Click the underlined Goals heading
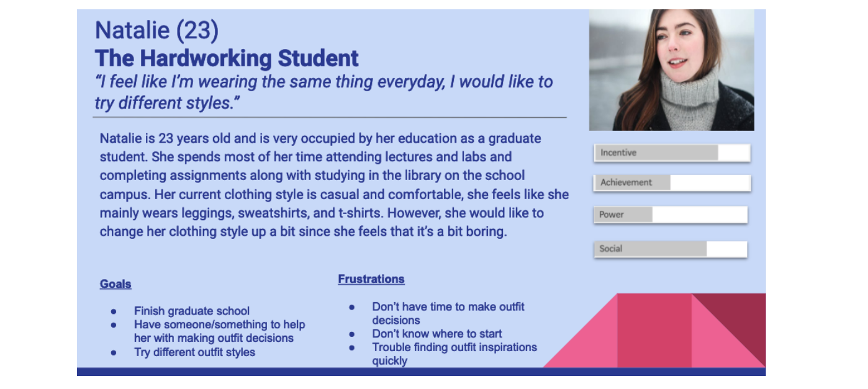 (x=115, y=284)
